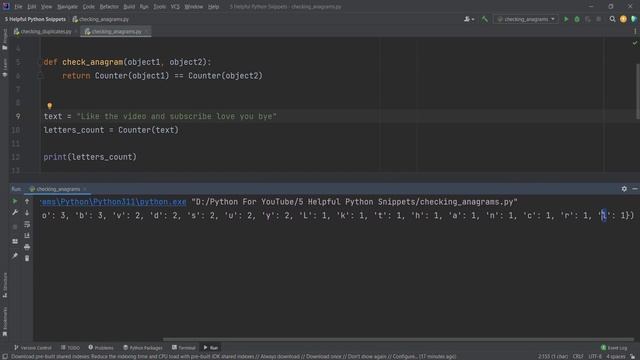This screenshot has width=640, height=360.
Task: Click breadcrumb checking_anagrams.py in navigation bar
Action: pos(100,19)
